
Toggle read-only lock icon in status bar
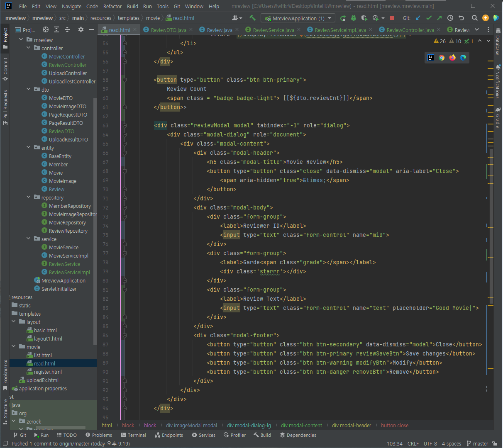point(495,443)
